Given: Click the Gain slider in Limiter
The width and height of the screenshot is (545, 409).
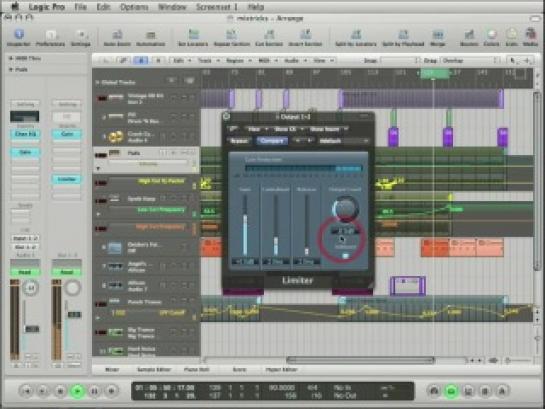Looking at the screenshot, I should (x=245, y=225).
